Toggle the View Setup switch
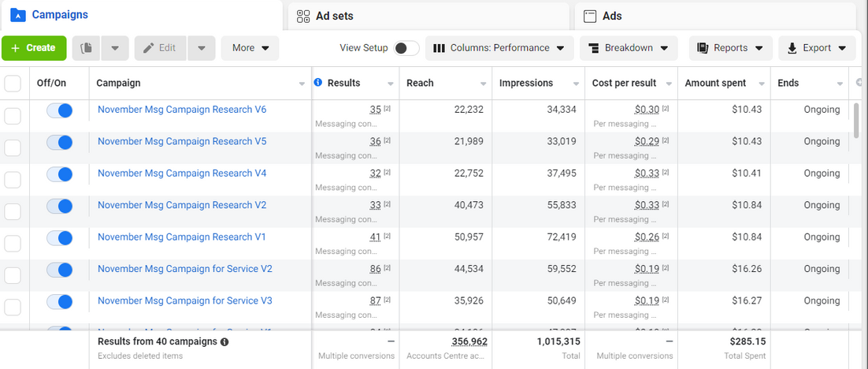This screenshot has width=868, height=369. click(406, 48)
